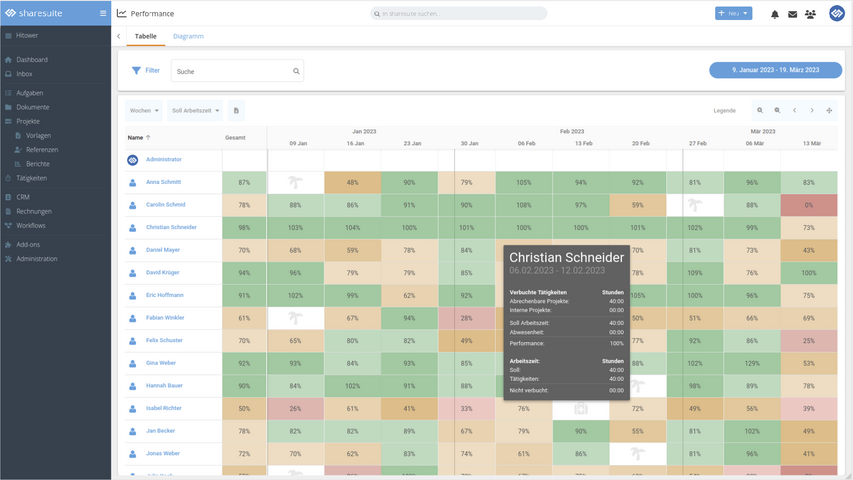Image resolution: width=853 pixels, height=480 pixels.
Task: Click the export document icon
Action: pos(236,111)
